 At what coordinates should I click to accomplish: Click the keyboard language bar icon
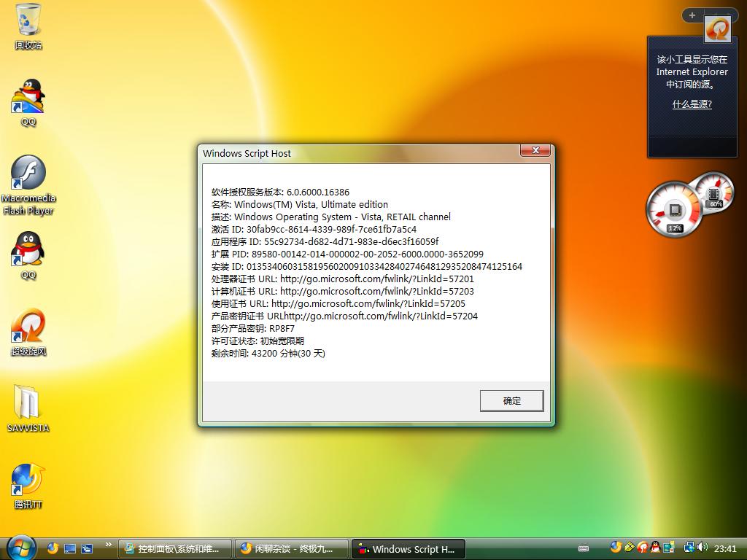coord(584,548)
